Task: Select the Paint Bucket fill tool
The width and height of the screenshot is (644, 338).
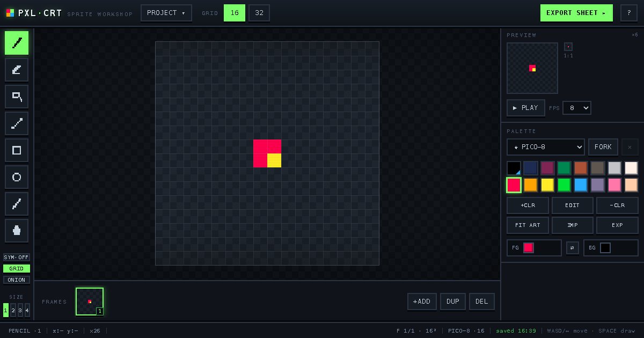Action: click(17, 231)
